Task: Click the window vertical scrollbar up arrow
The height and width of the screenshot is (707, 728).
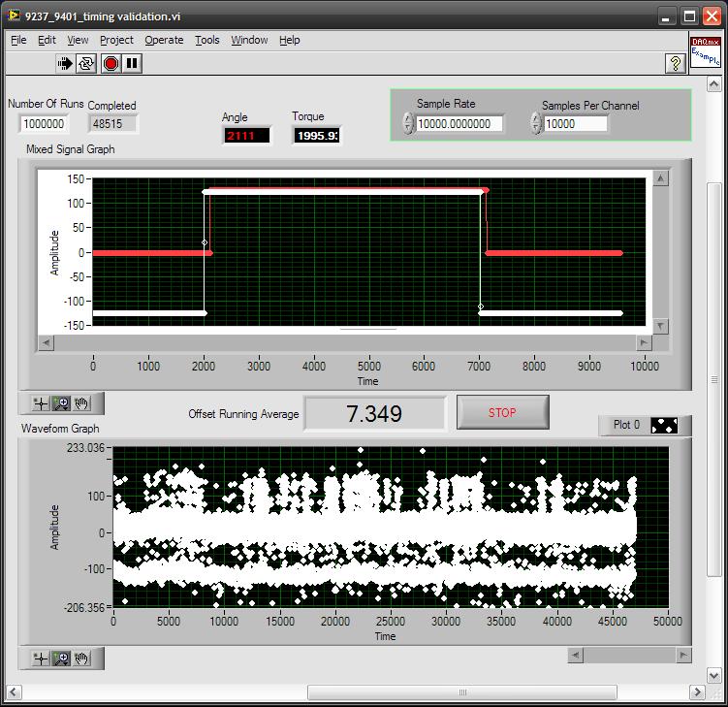Action: (x=714, y=84)
